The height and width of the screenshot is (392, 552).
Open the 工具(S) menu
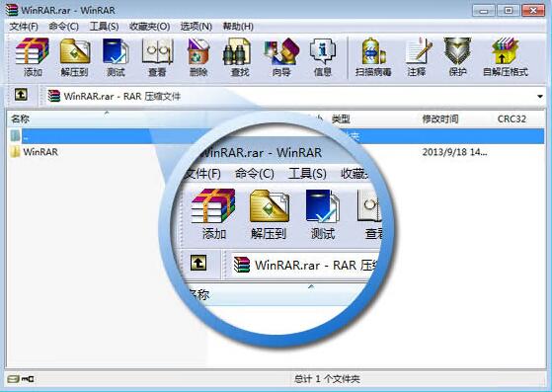pyautogui.click(x=104, y=27)
